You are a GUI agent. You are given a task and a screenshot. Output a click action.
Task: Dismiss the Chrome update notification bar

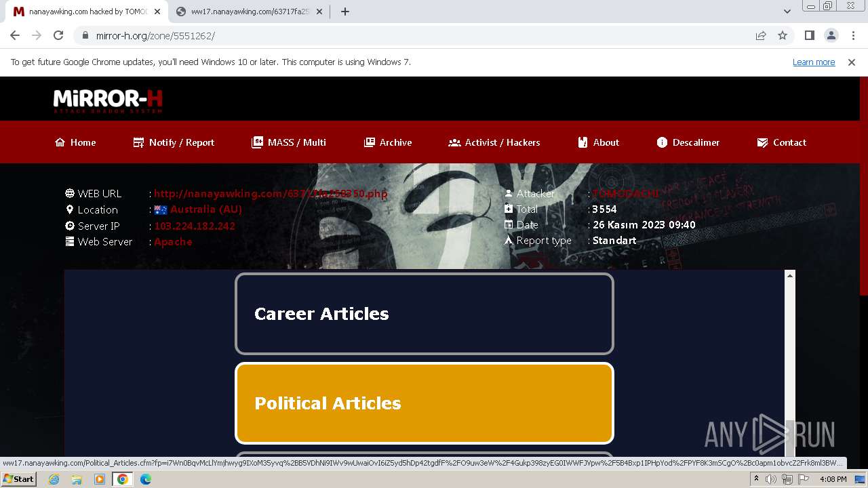pos(852,62)
